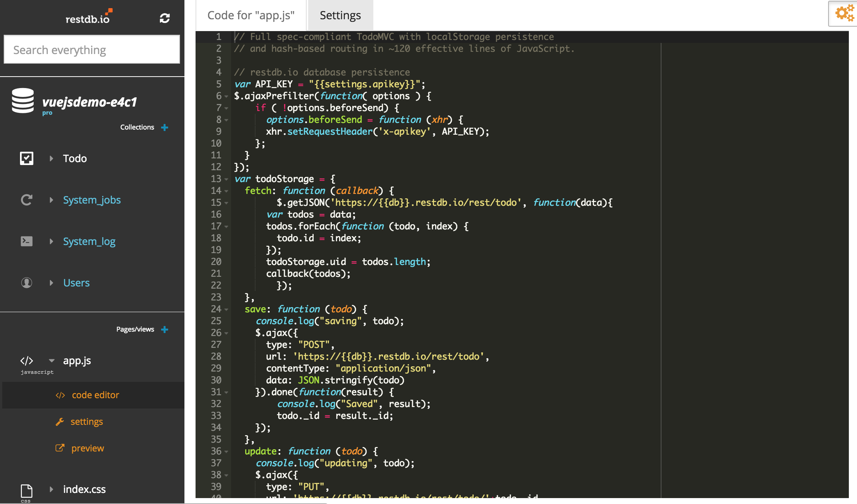
Task: Switch to the Code for app.js tab
Action: (249, 15)
